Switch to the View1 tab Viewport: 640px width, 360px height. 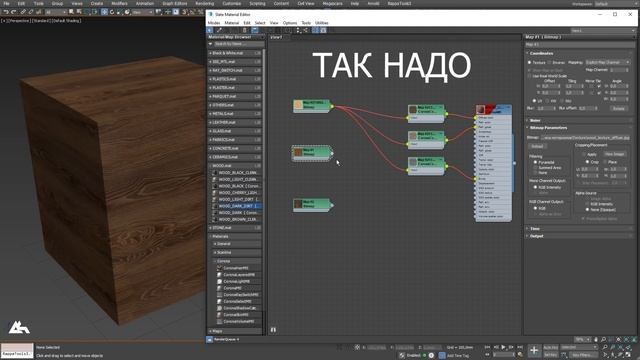point(276,37)
